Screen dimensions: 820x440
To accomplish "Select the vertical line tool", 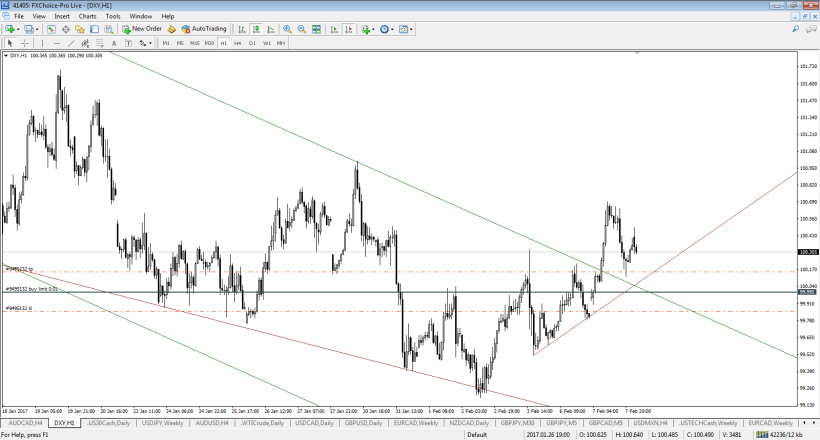I will tap(42, 43).
